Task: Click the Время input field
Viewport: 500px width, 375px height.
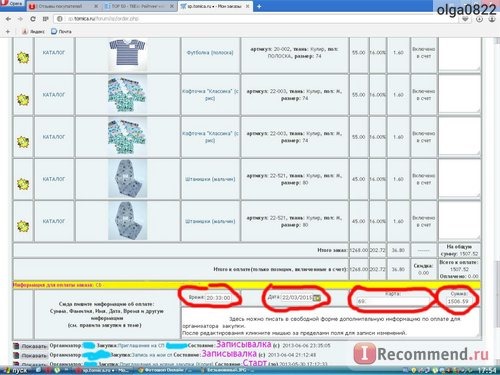Action: pos(219,298)
